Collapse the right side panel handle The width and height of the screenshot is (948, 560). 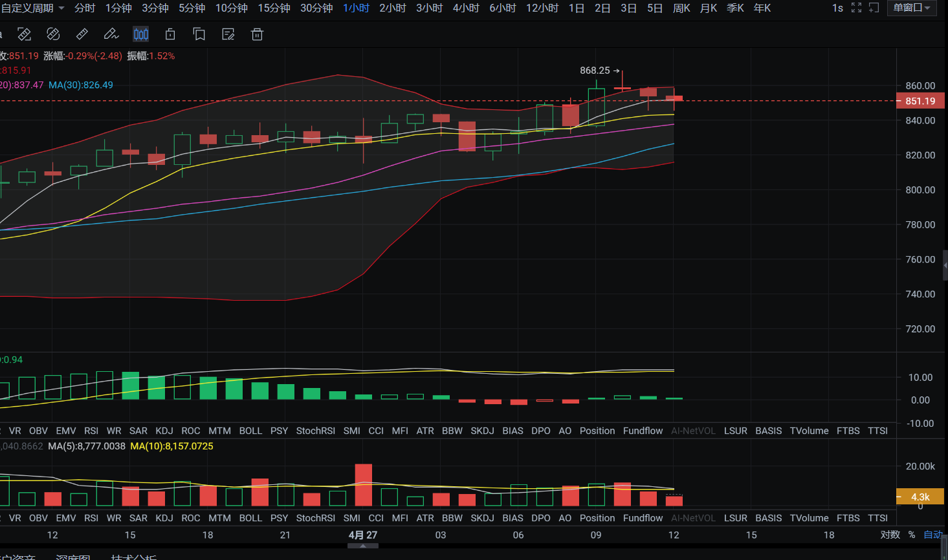(945, 265)
